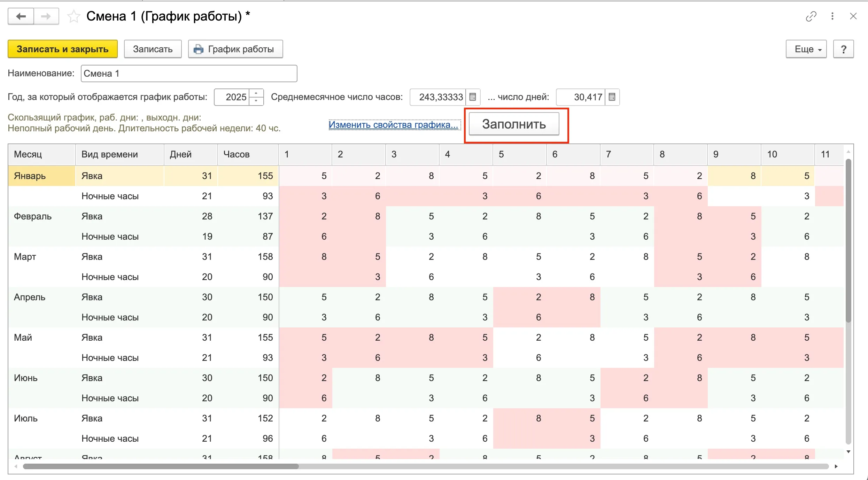
Task: Open Изменить свойства графика link
Action: tap(394, 125)
